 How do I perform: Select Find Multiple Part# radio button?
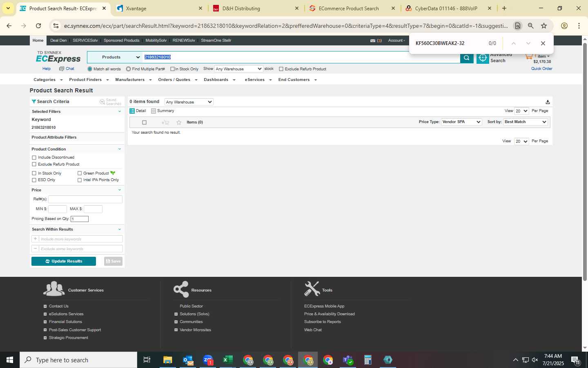(x=128, y=69)
